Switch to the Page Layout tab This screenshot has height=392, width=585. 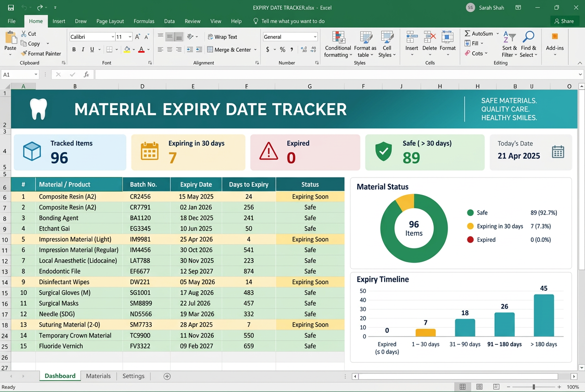[110, 21]
